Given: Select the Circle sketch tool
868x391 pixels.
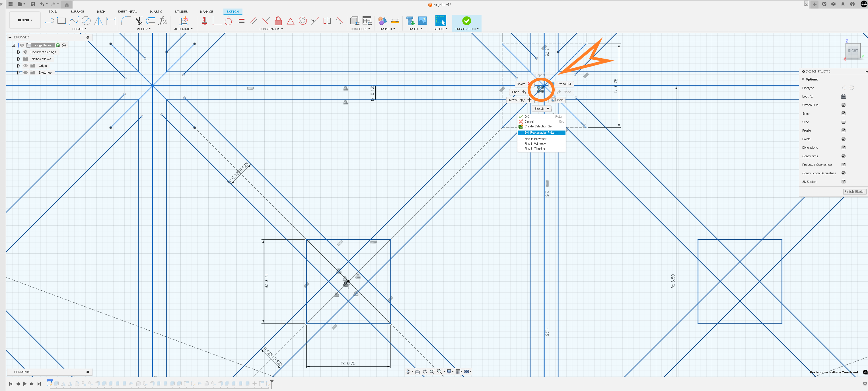Looking at the screenshot, I should tap(86, 21).
